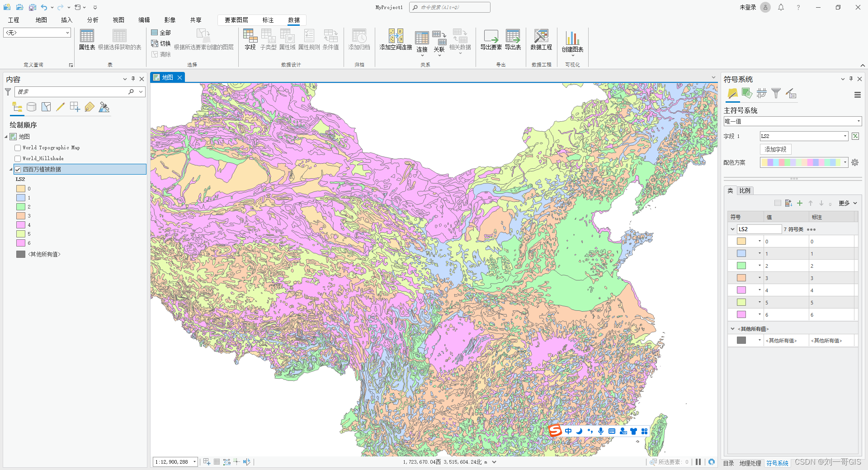Image resolution: width=868 pixels, height=470 pixels.
Task: Collapse the 地图 tree node
Action: pos(6,137)
